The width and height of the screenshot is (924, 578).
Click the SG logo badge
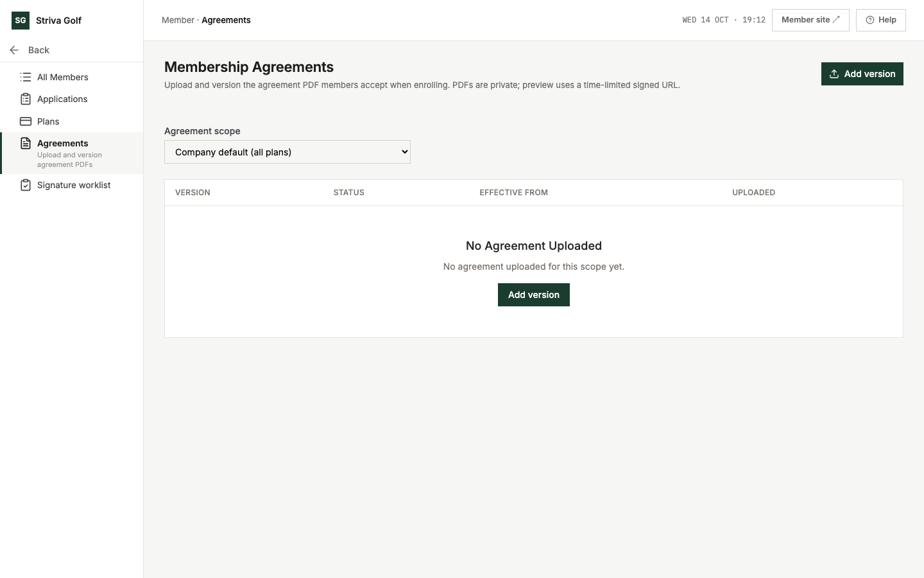click(21, 21)
